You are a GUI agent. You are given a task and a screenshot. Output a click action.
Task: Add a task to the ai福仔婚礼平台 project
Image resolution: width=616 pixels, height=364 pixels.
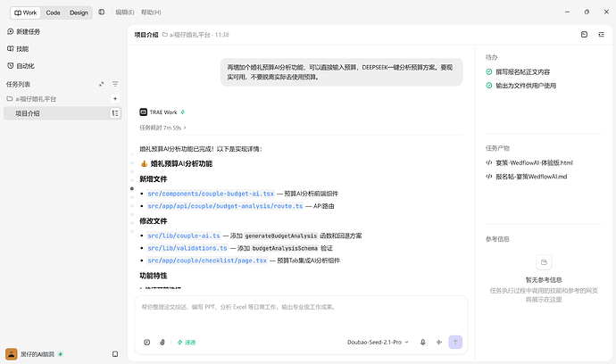(x=115, y=98)
